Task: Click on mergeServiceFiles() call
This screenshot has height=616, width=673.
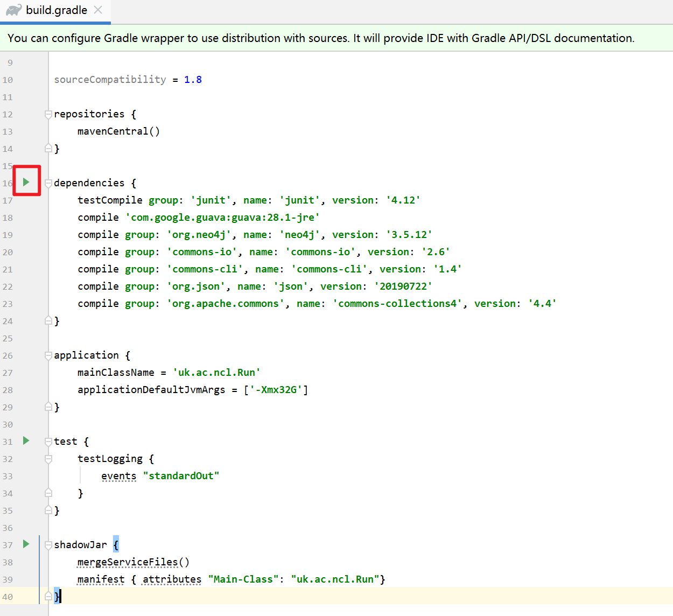Action: pyautogui.click(x=134, y=562)
